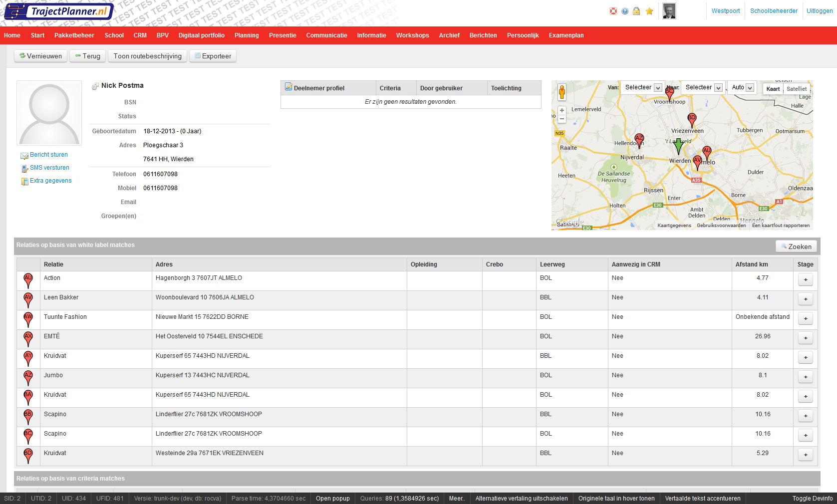Viewport: 837px width, 504px height.
Task: Open the Naar Selecteer dropdown
Action: pos(702,87)
